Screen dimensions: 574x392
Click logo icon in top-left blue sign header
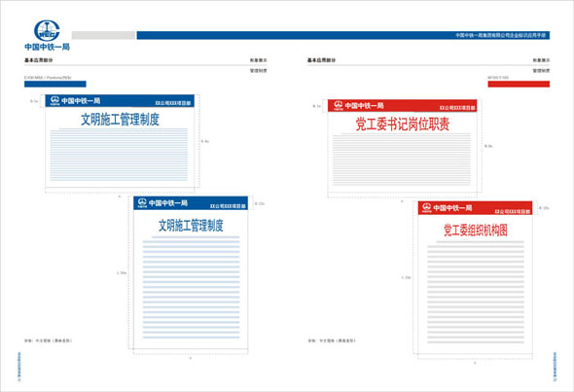(x=54, y=100)
